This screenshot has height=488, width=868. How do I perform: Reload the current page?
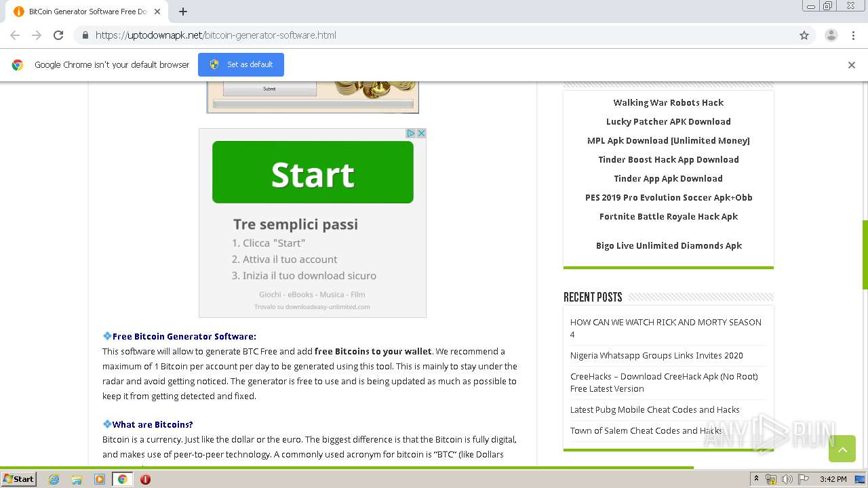pos(58,35)
